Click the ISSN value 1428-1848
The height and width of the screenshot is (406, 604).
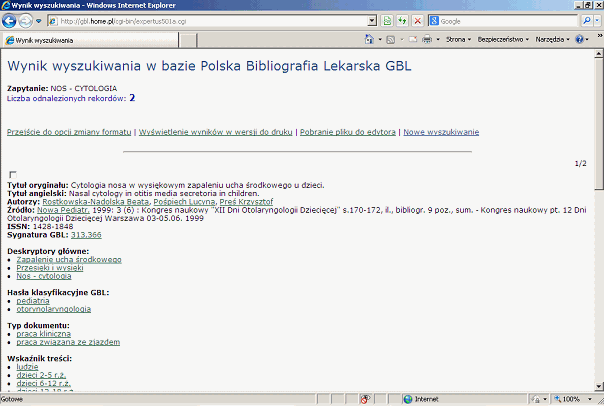click(53, 226)
